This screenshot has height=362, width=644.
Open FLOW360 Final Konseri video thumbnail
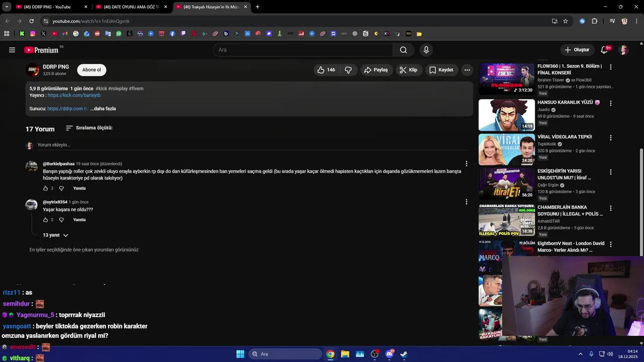(506, 78)
